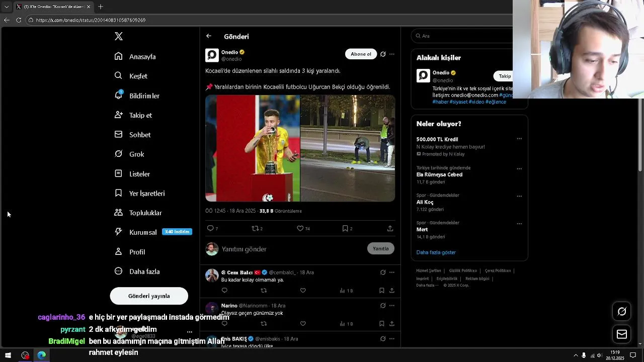Open the Windows Start menu

[8, 355]
